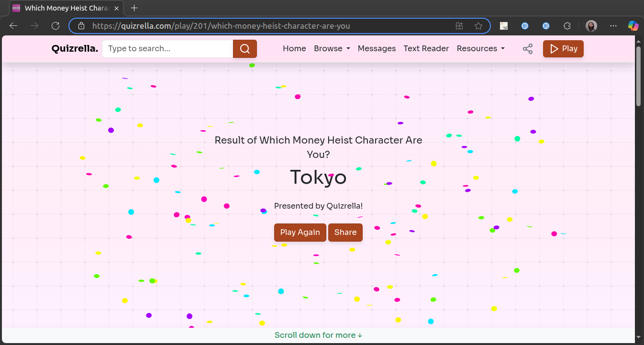Click the back navigation arrow
Screen dimensions: 644x345
[13, 26]
